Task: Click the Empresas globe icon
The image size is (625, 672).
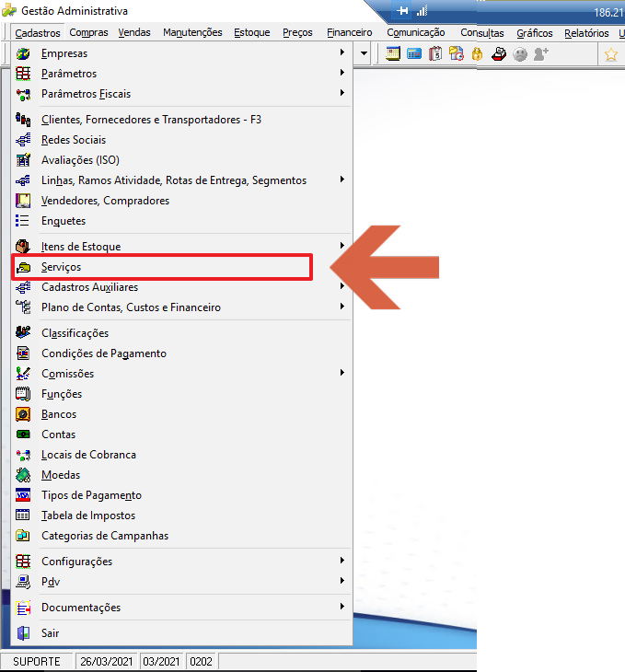Action: 23,53
